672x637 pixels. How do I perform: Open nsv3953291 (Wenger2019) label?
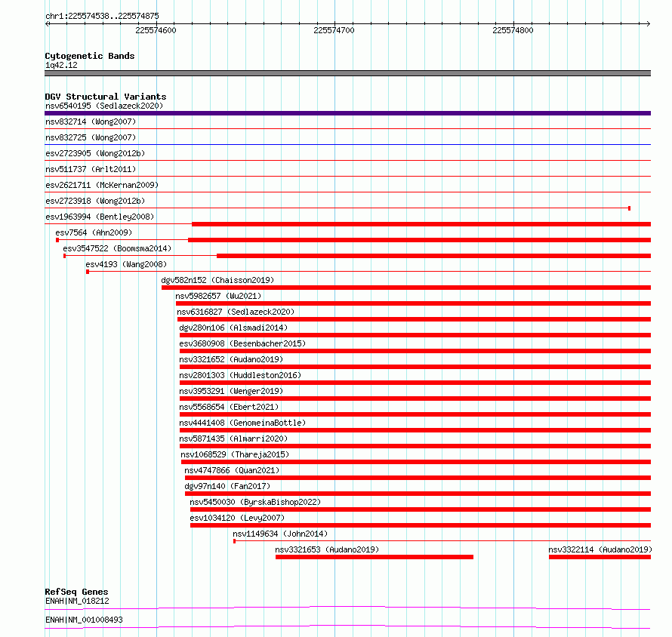231,391
